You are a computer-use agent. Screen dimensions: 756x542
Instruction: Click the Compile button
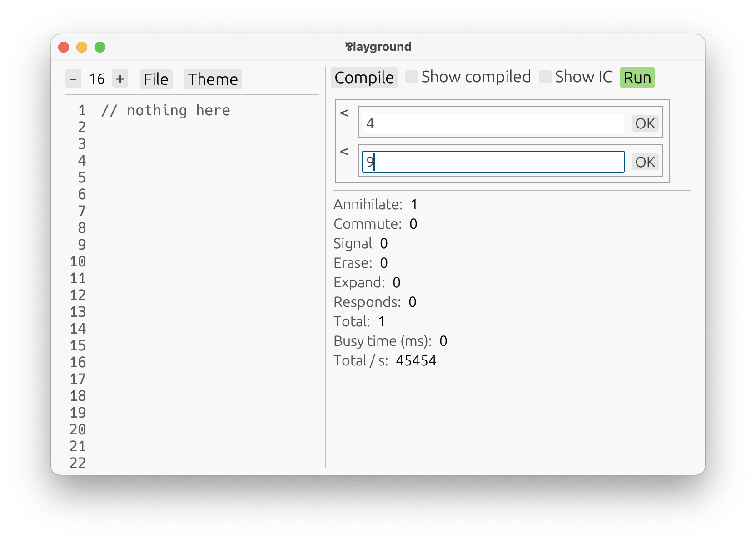(364, 77)
